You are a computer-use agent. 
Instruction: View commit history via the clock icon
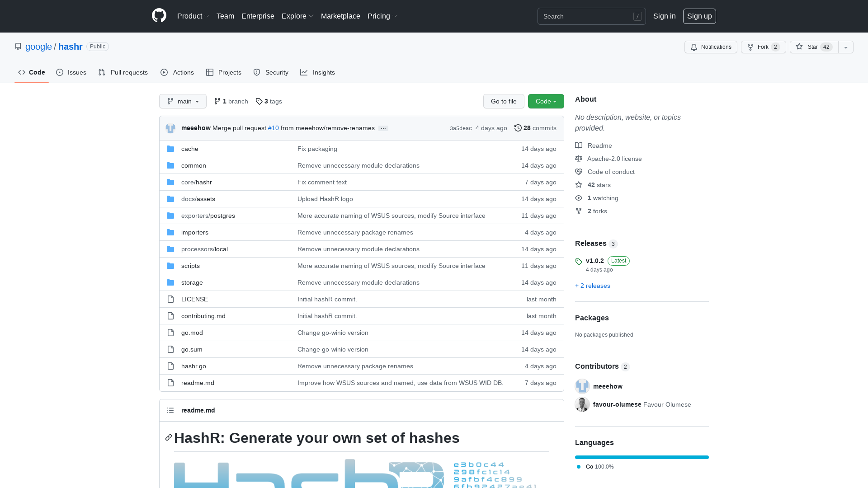point(518,128)
